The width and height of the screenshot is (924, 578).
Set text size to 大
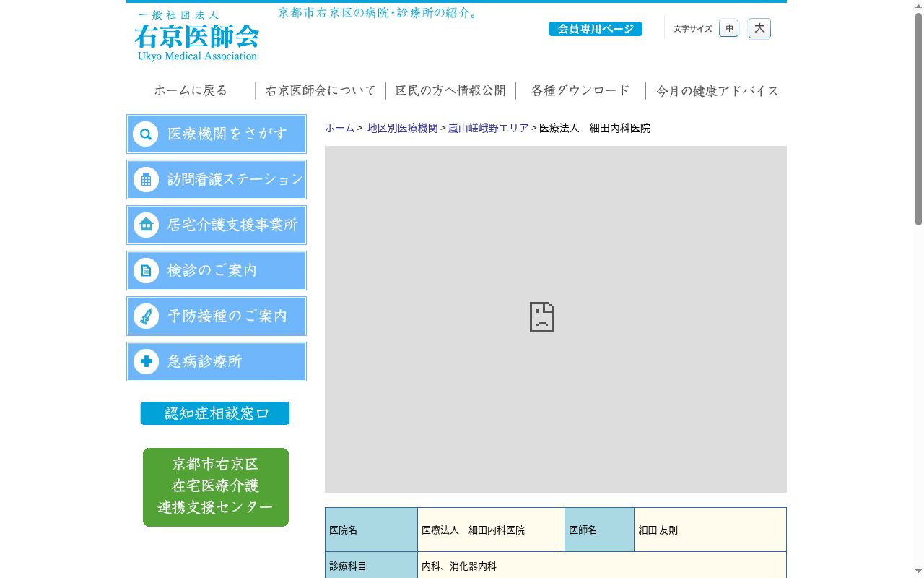[x=759, y=28]
